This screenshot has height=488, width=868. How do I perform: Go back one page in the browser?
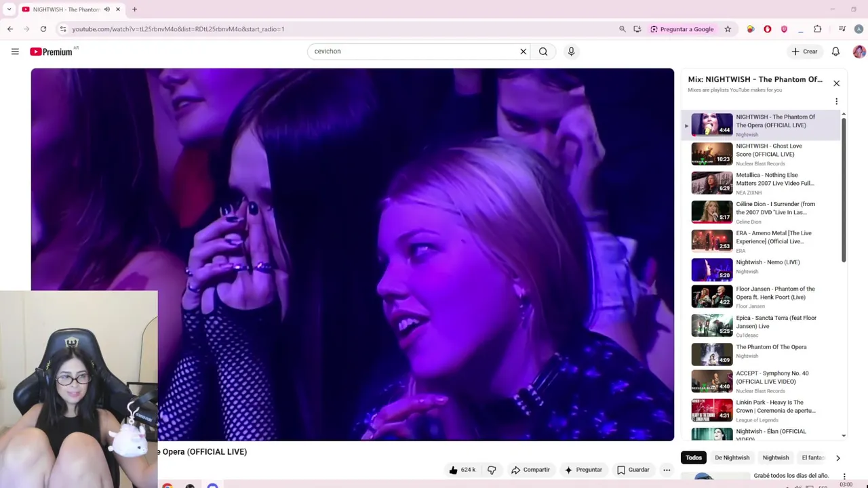[10, 29]
